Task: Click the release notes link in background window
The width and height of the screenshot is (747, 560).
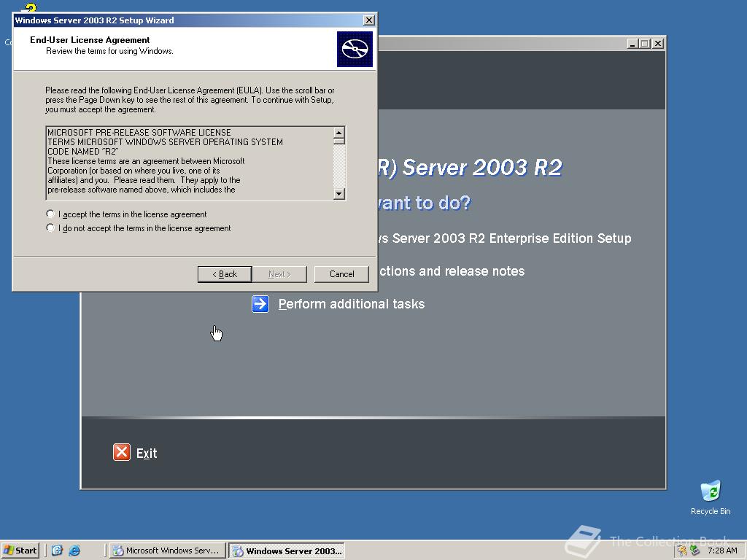Action: point(452,271)
